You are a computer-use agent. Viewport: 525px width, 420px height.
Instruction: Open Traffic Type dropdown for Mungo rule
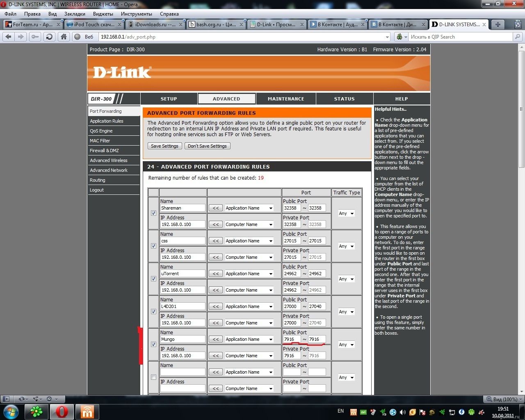(346, 345)
